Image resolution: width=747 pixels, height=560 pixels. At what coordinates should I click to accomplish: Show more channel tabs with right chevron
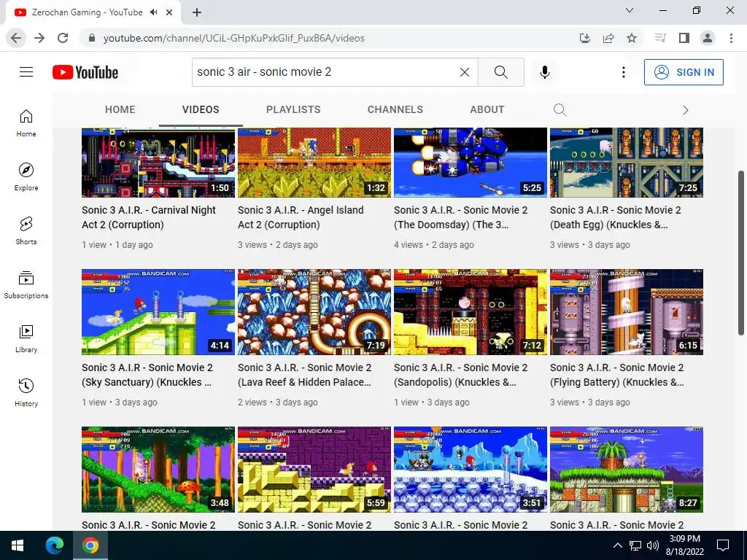[x=685, y=110]
